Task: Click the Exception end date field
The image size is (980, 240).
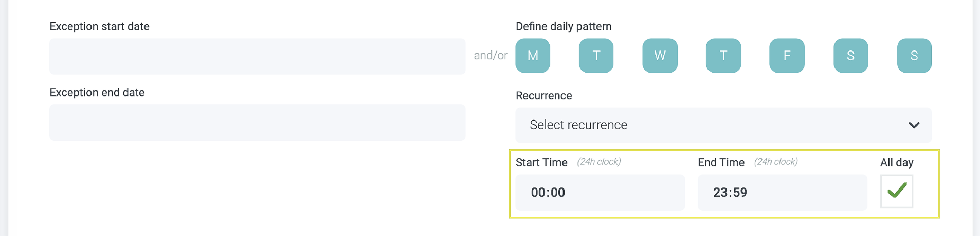Action: pos(257,123)
